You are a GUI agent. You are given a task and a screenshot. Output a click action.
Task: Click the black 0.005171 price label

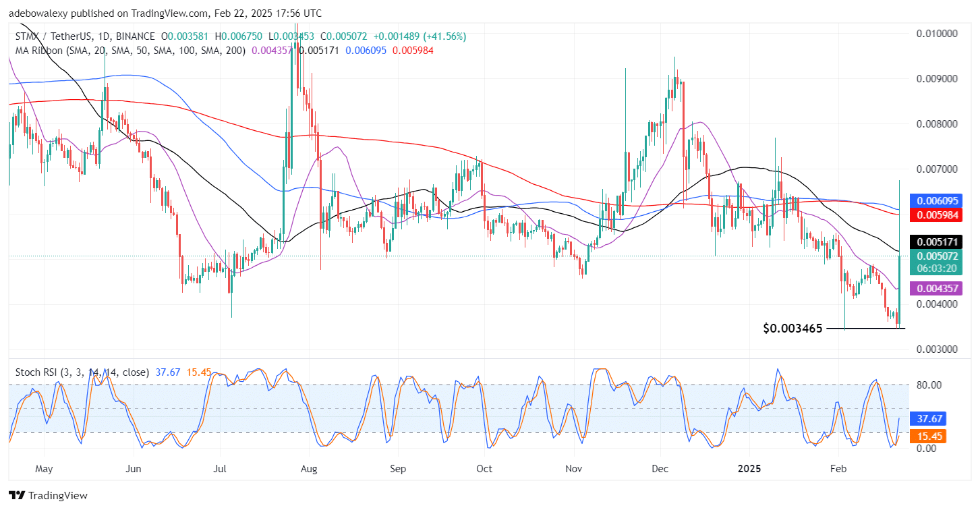pos(938,241)
